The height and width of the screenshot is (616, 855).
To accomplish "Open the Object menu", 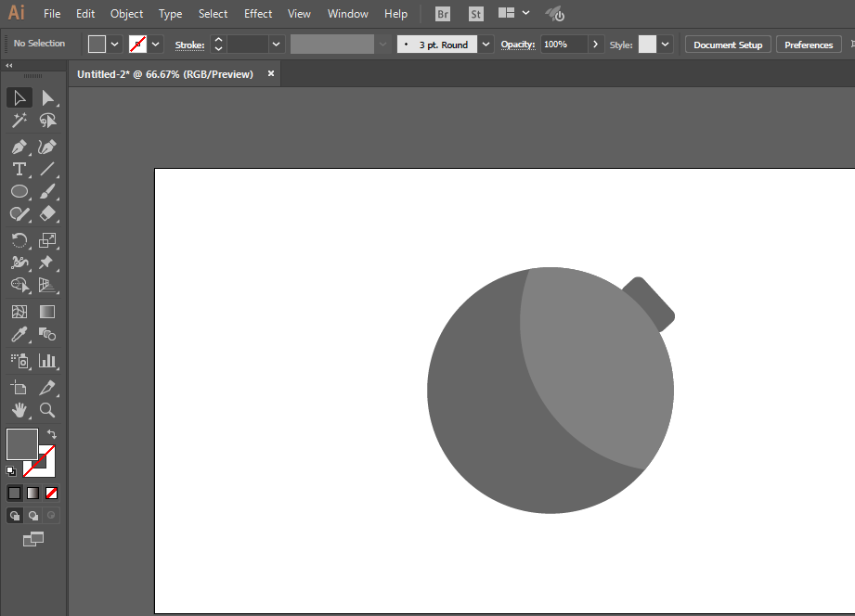I will coord(126,14).
